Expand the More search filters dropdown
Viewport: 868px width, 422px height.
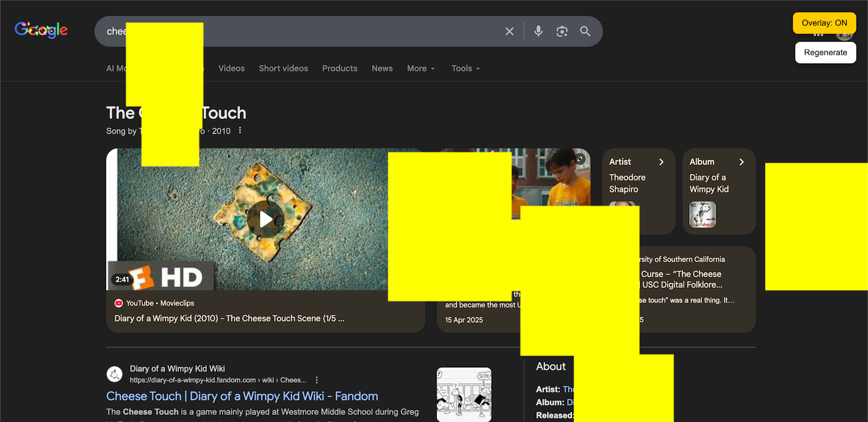[x=420, y=69]
